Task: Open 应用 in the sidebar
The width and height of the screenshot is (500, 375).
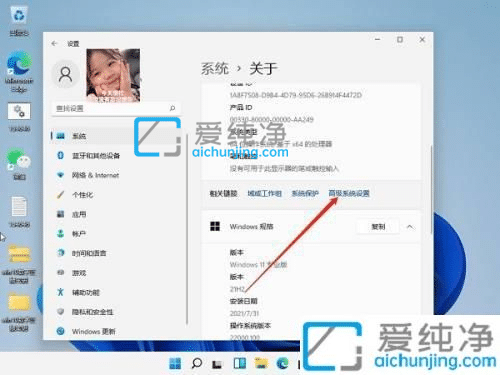Action: (79, 214)
